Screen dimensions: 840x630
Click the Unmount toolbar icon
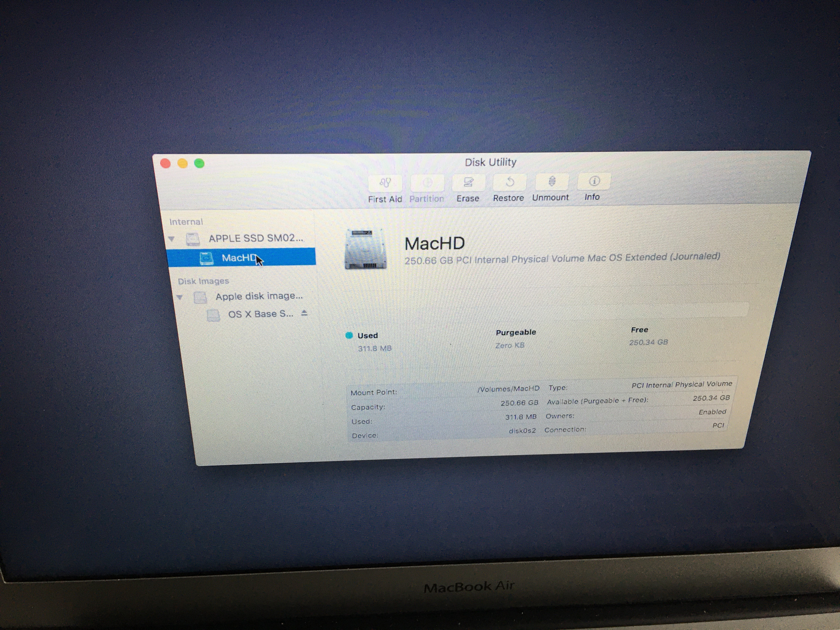point(551,181)
